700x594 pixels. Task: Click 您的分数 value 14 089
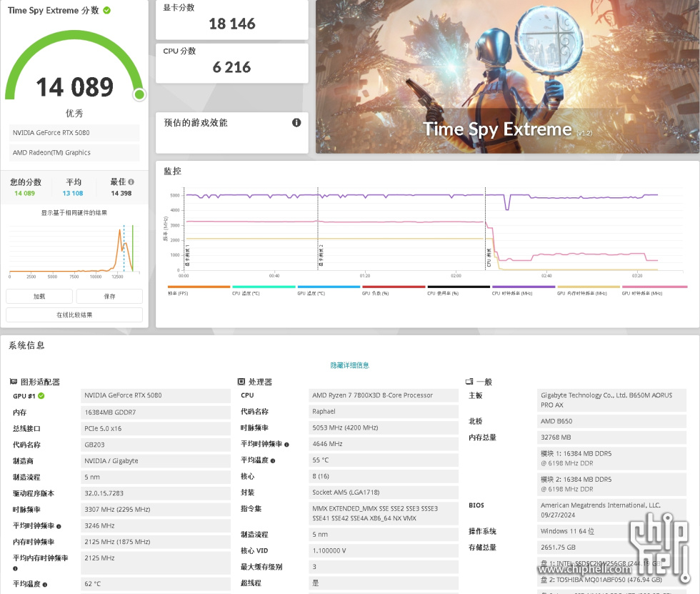click(x=24, y=194)
